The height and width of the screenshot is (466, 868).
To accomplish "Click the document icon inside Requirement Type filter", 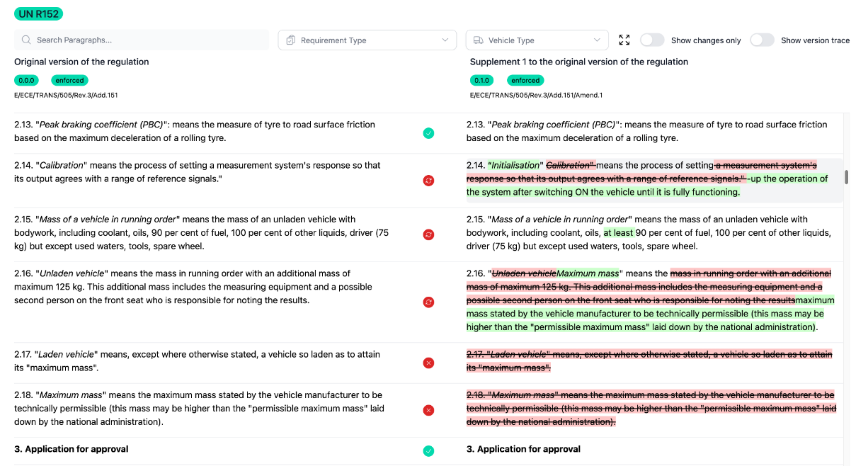I will pyautogui.click(x=290, y=40).
